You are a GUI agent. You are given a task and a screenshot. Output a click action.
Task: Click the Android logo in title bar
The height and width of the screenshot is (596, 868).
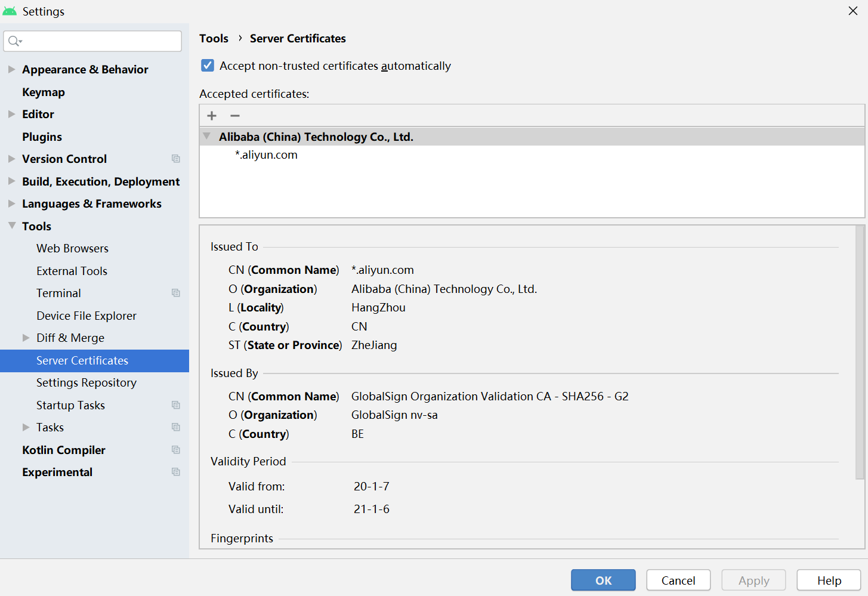click(10, 11)
